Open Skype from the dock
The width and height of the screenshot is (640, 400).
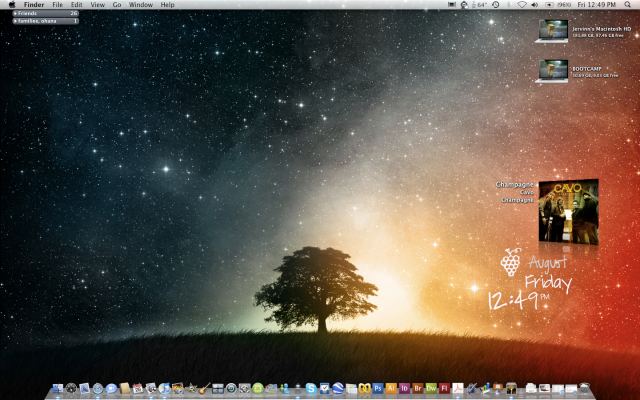click(312, 388)
